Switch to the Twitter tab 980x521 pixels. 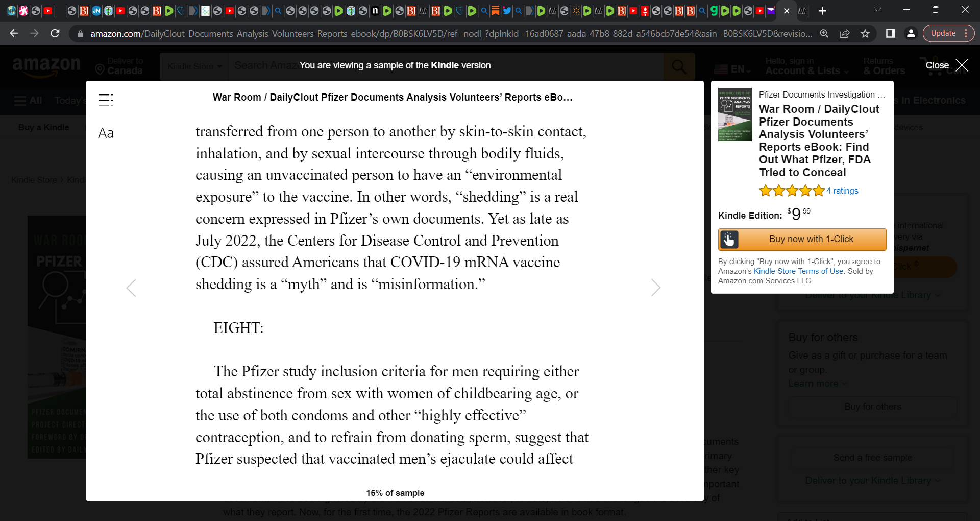click(507, 10)
